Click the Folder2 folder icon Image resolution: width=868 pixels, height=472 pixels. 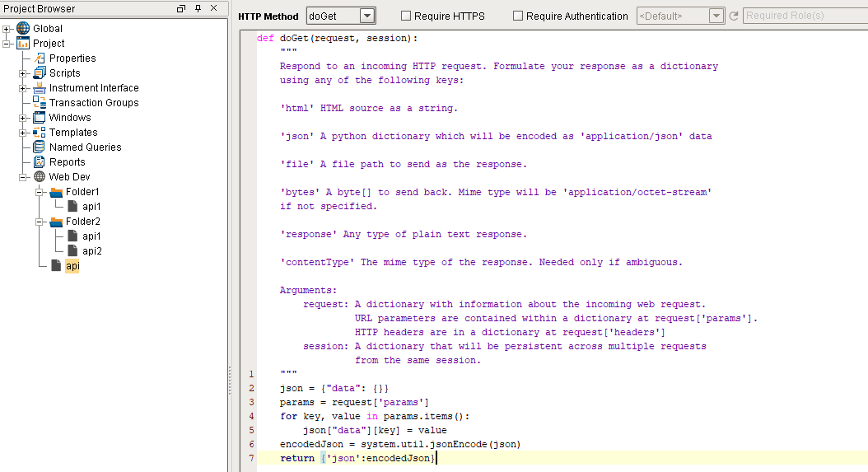pos(57,222)
